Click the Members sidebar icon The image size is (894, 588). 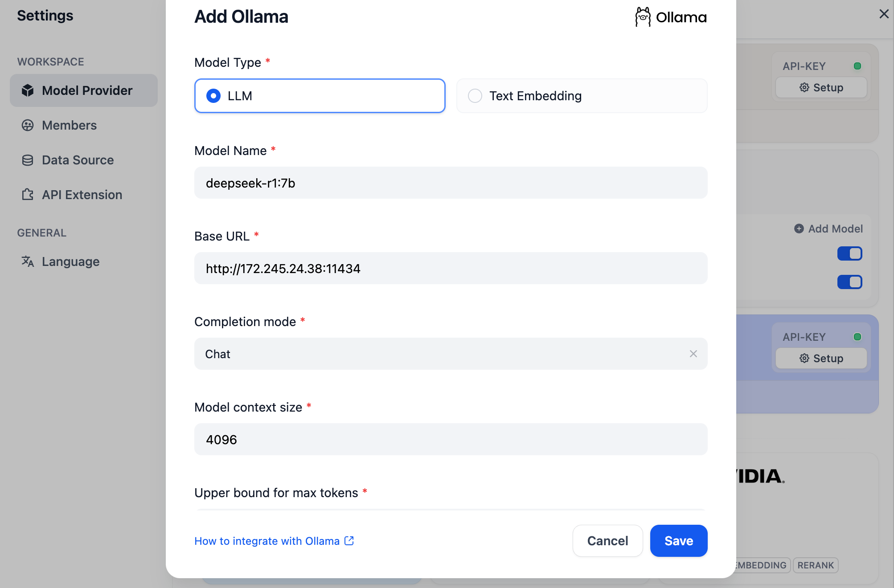tap(28, 125)
